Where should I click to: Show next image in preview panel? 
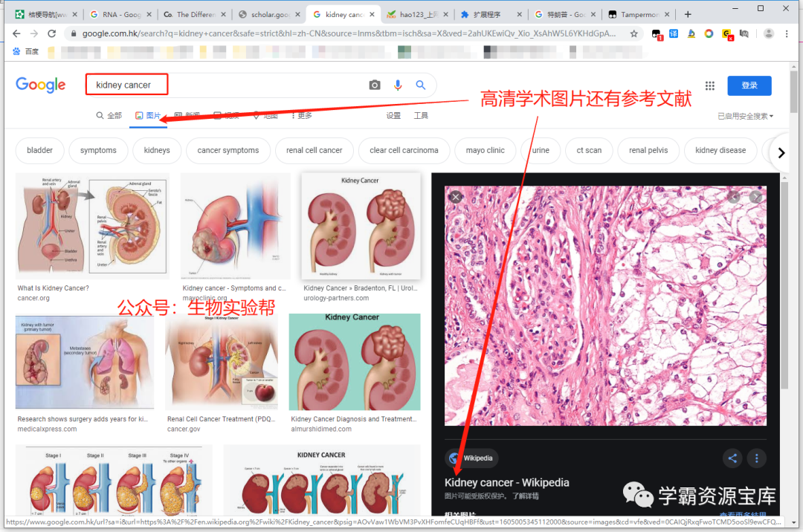[x=756, y=197]
